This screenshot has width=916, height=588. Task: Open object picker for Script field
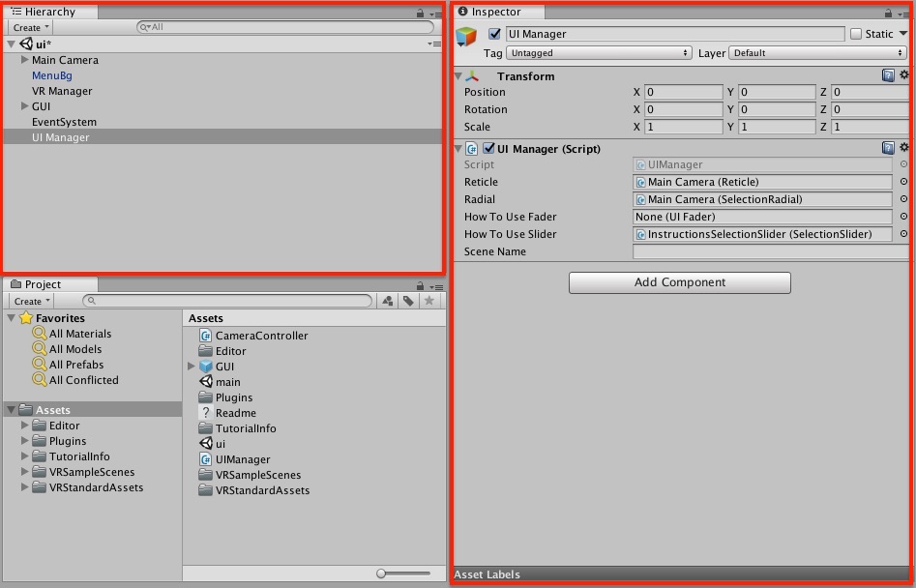click(903, 164)
